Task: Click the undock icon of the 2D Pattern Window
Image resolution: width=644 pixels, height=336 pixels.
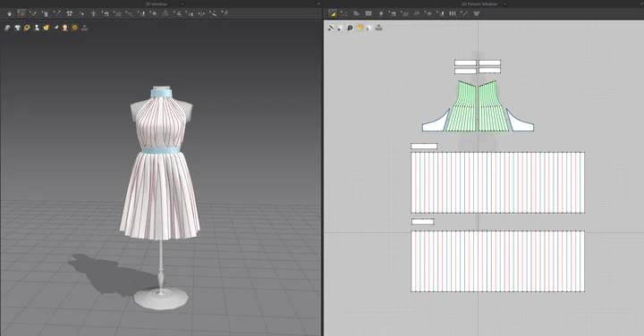Action: pyautogui.click(x=641, y=4)
